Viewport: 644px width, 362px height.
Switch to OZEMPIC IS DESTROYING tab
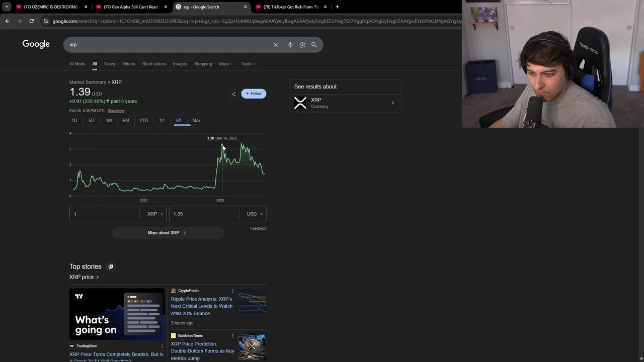50,7
